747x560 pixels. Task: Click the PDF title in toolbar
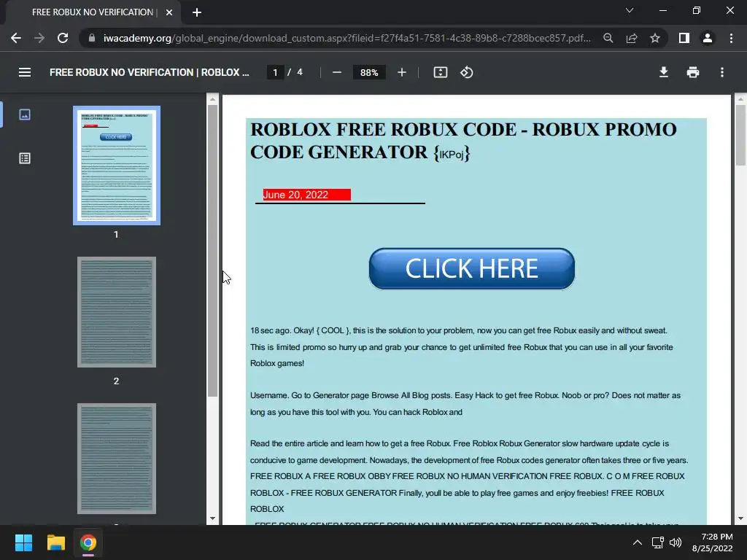pyautogui.click(x=149, y=72)
